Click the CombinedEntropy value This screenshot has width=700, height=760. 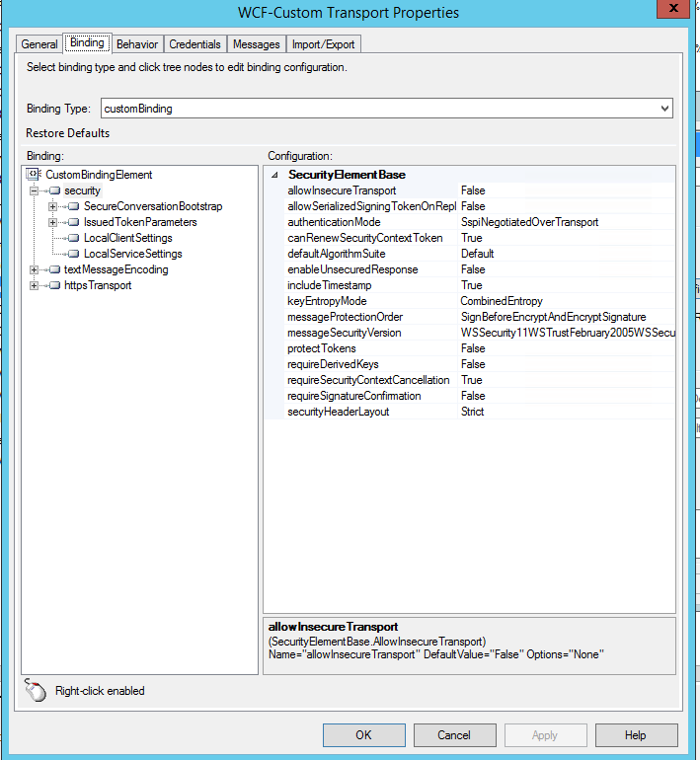click(502, 301)
